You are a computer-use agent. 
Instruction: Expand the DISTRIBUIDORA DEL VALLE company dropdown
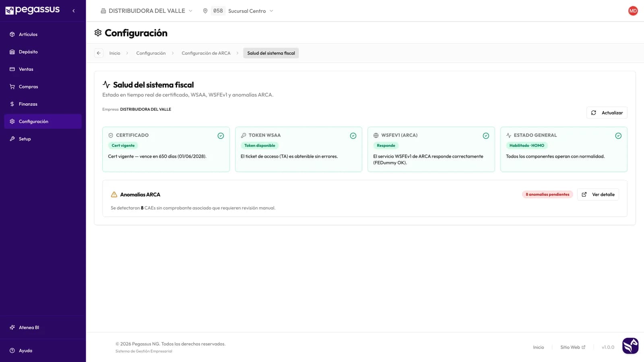click(147, 11)
